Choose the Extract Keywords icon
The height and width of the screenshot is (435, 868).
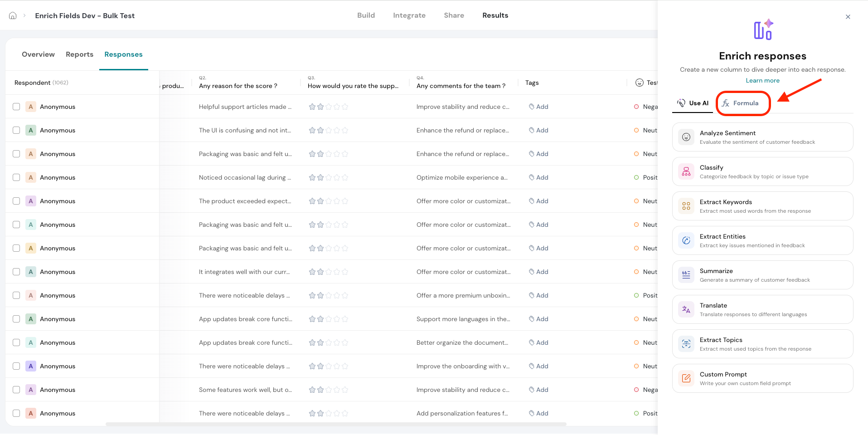[x=686, y=206]
